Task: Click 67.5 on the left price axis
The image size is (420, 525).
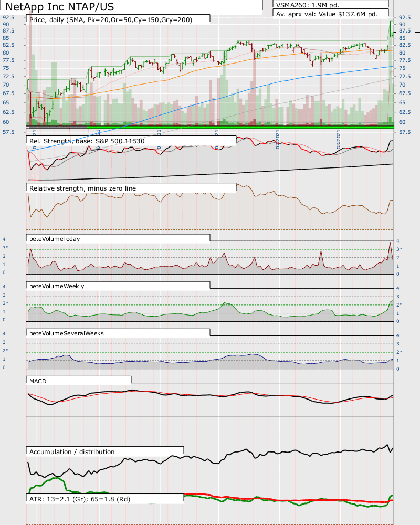Action: click(x=8, y=93)
